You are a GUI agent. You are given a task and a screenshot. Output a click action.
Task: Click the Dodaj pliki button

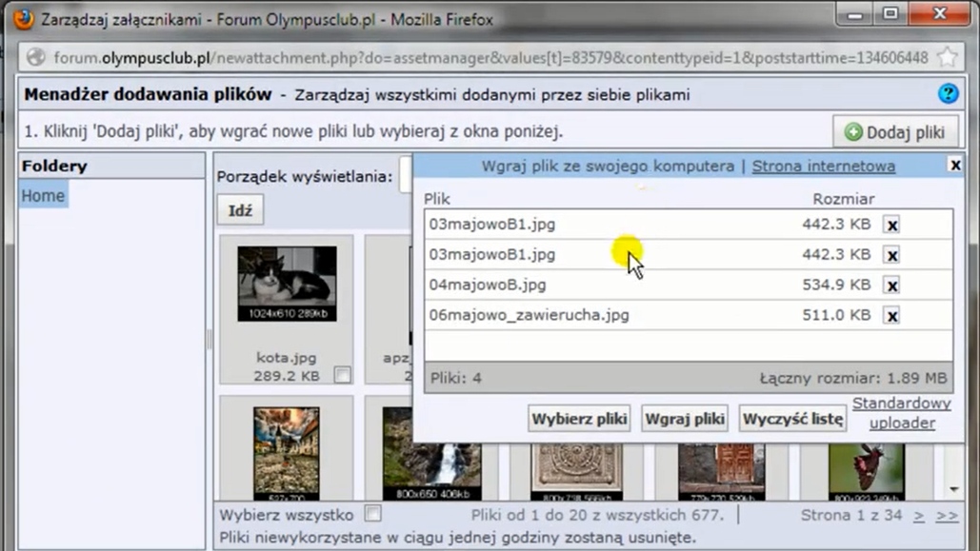click(895, 132)
